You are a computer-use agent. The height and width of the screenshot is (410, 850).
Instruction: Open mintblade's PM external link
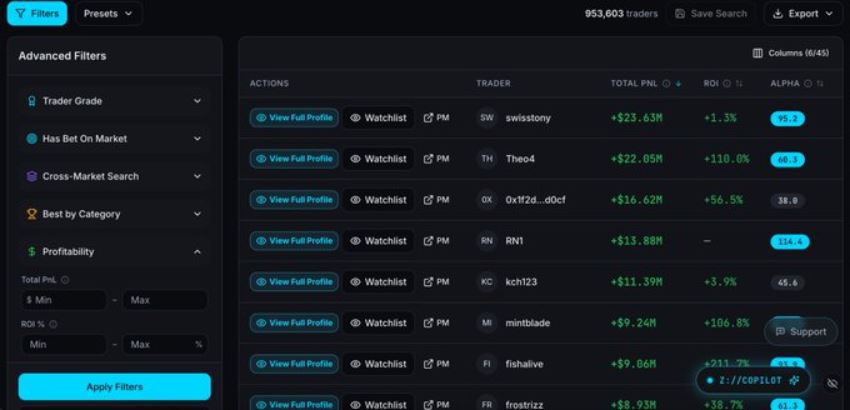436,323
